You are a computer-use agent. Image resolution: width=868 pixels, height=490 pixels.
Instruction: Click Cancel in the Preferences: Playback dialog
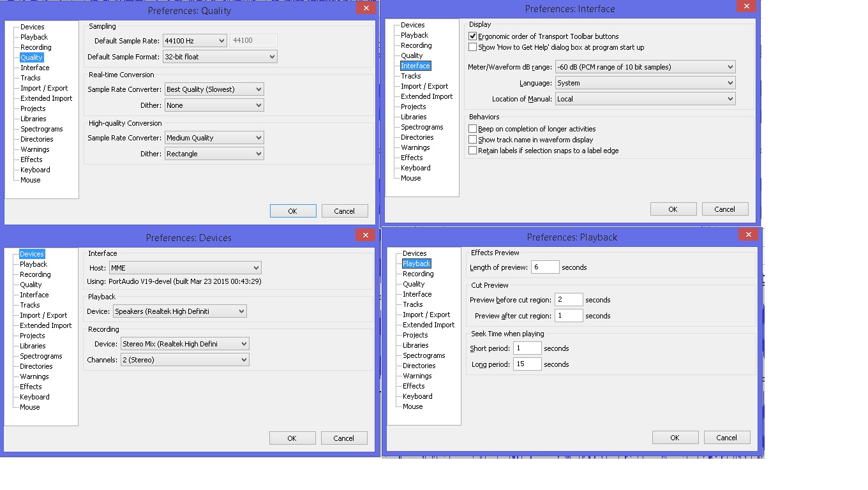[726, 438]
